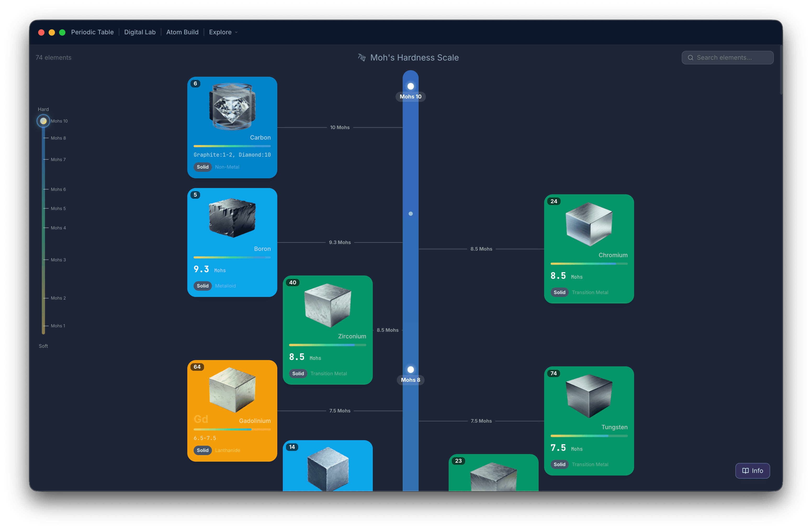Click the Mohs 10 slider handle
Screen dimensions: 812x530
(43, 121)
